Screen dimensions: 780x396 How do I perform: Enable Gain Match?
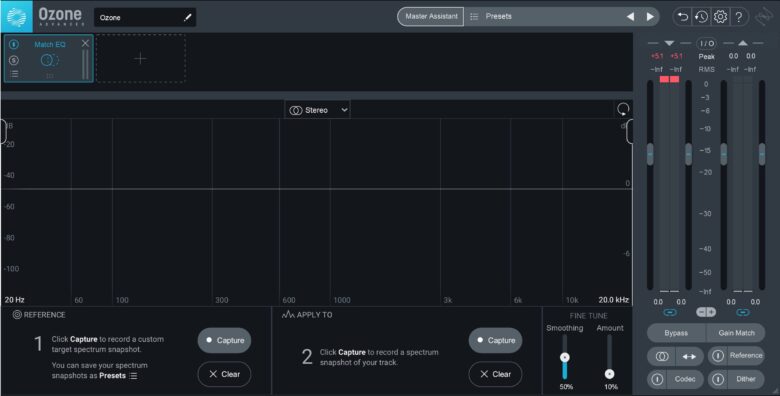click(736, 333)
